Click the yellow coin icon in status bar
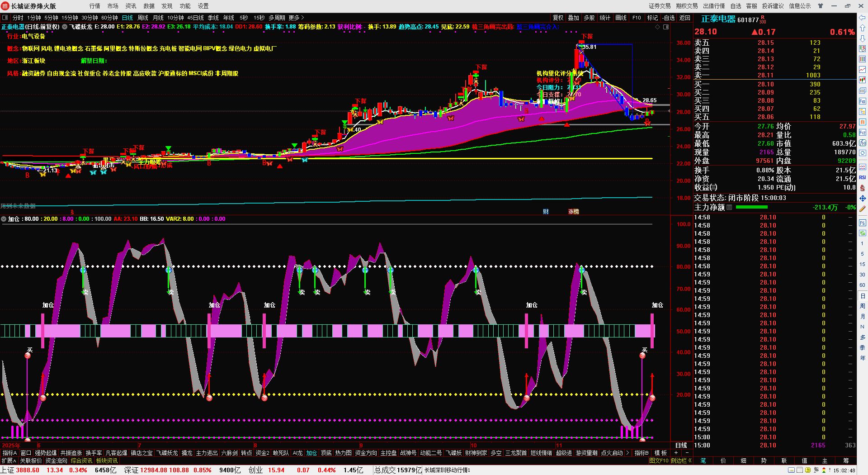 (808, 470)
